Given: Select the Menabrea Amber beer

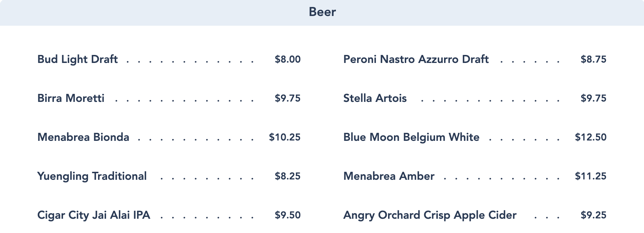Looking at the screenshot, I should pyautogui.click(x=389, y=176).
